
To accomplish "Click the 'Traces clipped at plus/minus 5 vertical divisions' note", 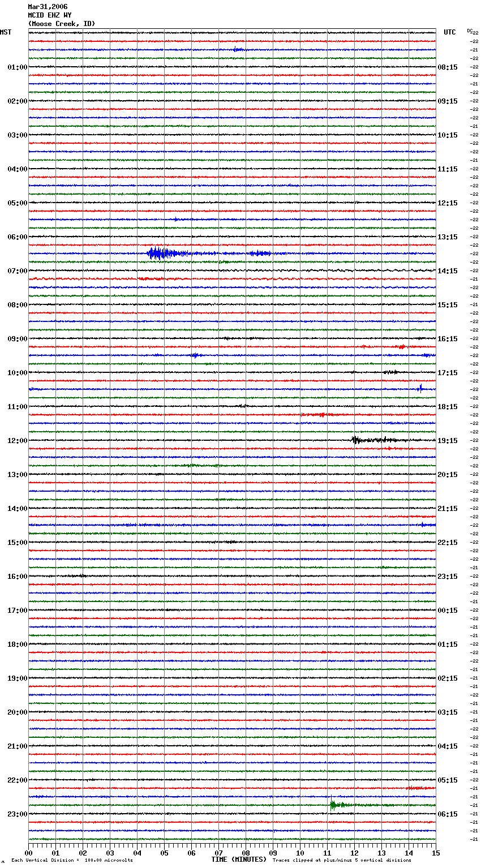I will (x=342, y=860).
